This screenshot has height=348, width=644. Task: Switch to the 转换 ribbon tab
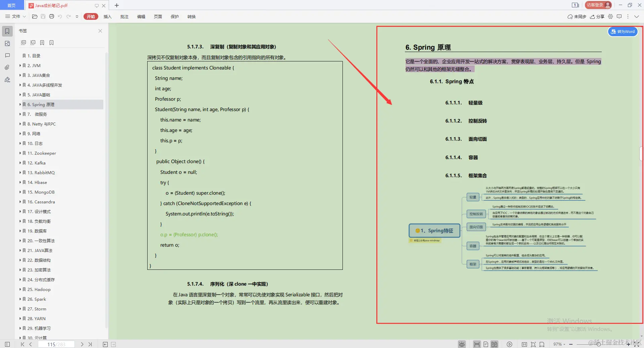[191, 16]
